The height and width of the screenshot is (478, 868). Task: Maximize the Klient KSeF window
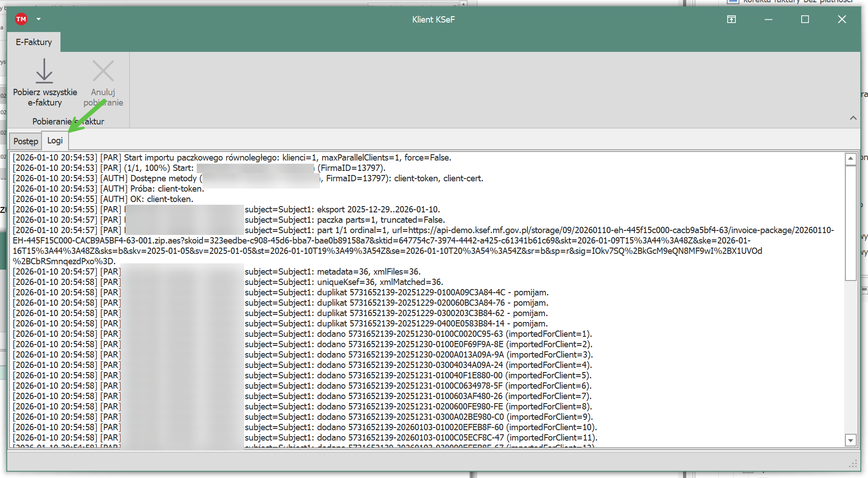coord(805,19)
